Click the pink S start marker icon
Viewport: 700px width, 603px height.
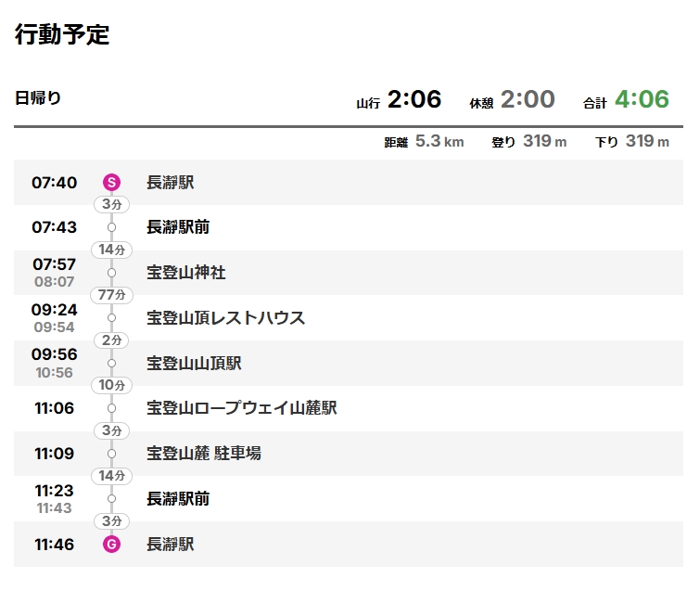[111, 182]
